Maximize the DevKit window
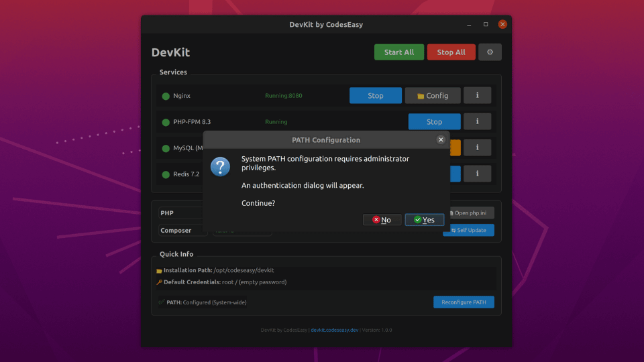644x362 pixels. [x=486, y=25]
